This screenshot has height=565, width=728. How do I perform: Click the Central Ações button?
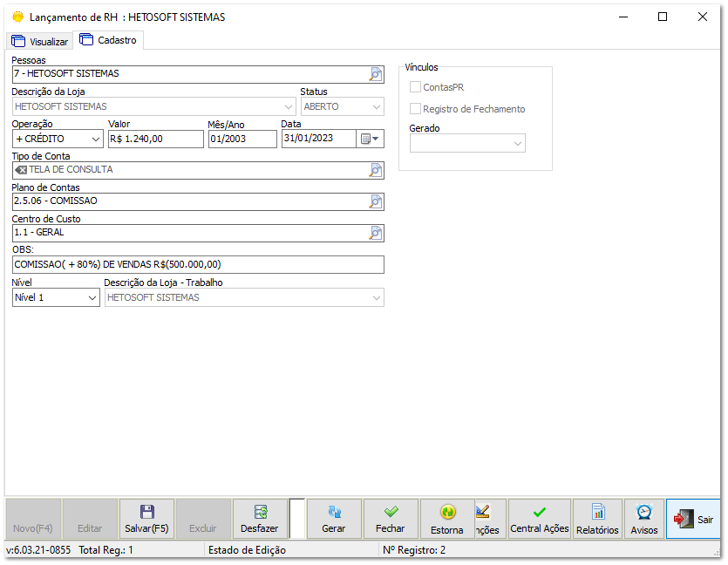pos(540,519)
